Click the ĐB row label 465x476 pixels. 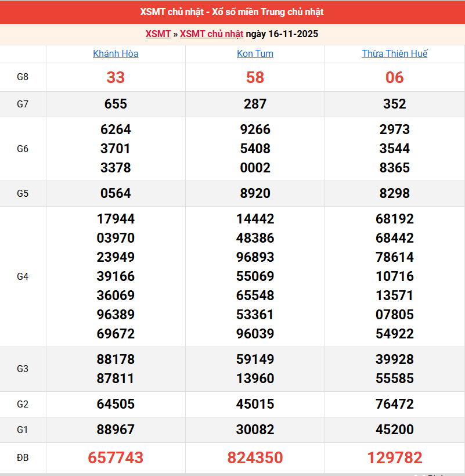pyautogui.click(x=23, y=458)
